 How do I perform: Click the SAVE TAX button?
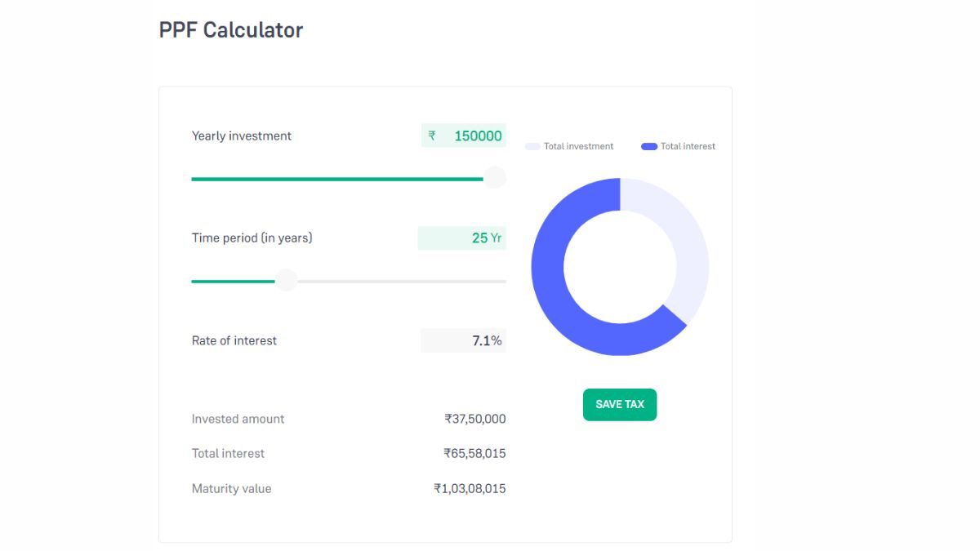(x=619, y=405)
